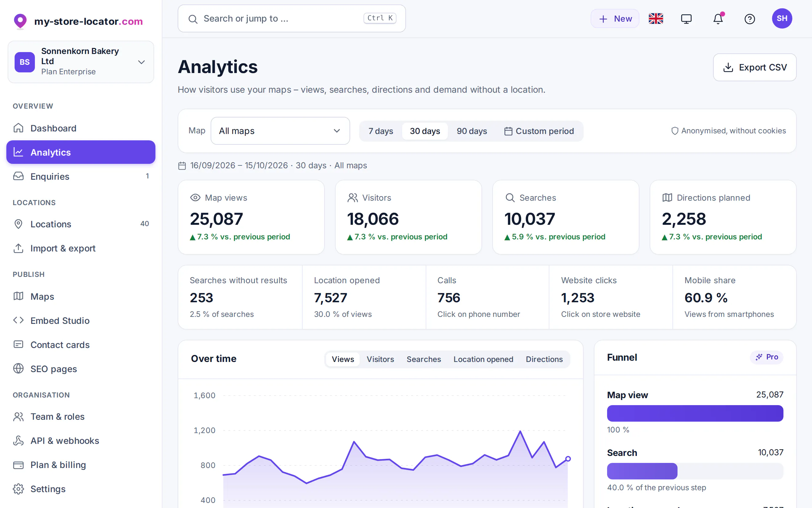Click the Search funnel progress bar
Screen dimensions: 812x508
tap(695, 471)
